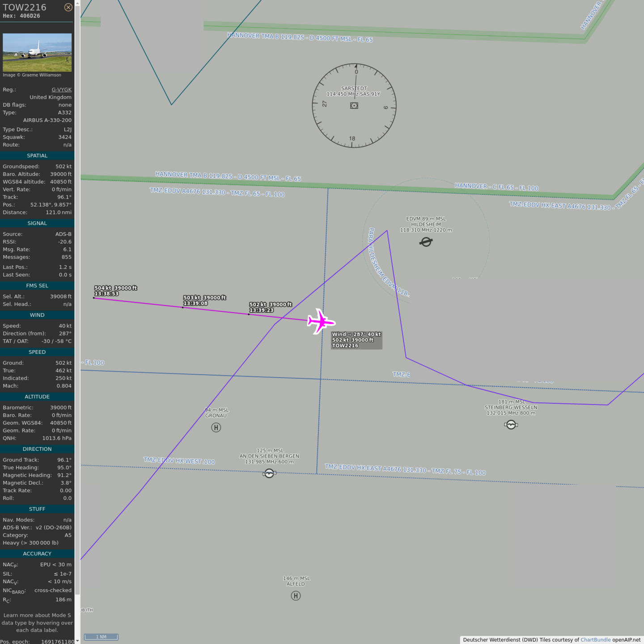Open the ChartBundle attribution link
The width and height of the screenshot is (644, 644).
(595, 640)
